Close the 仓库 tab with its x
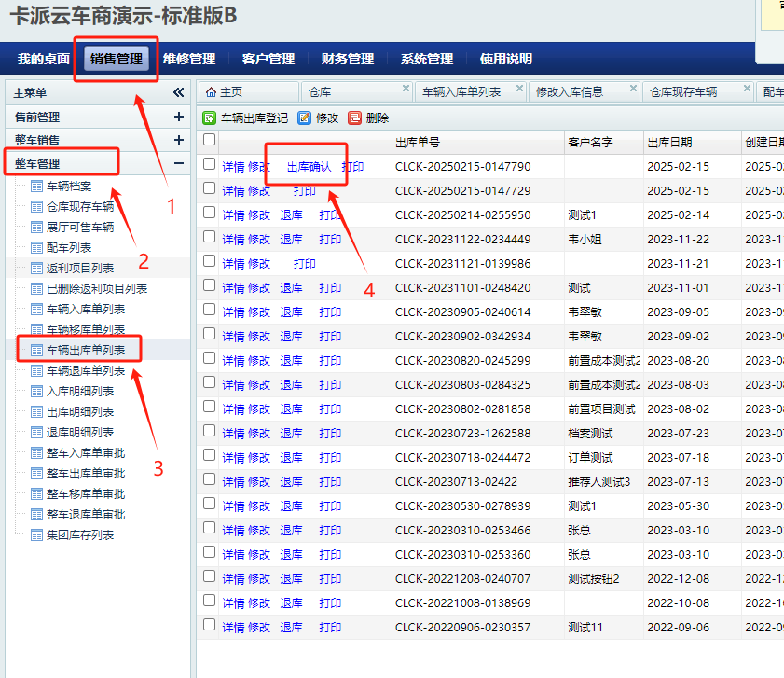784x678 pixels. point(406,90)
